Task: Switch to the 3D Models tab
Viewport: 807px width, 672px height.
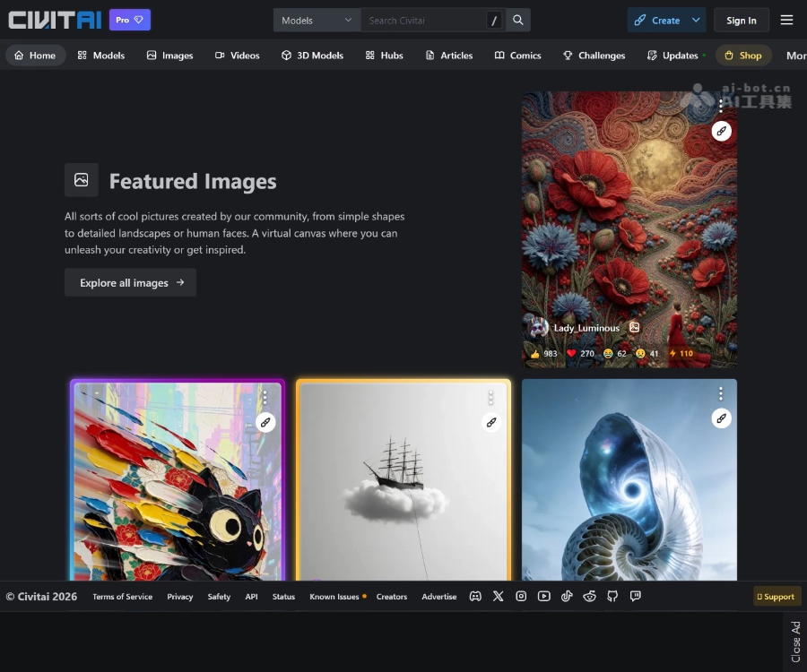Action: [x=312, y=55]
